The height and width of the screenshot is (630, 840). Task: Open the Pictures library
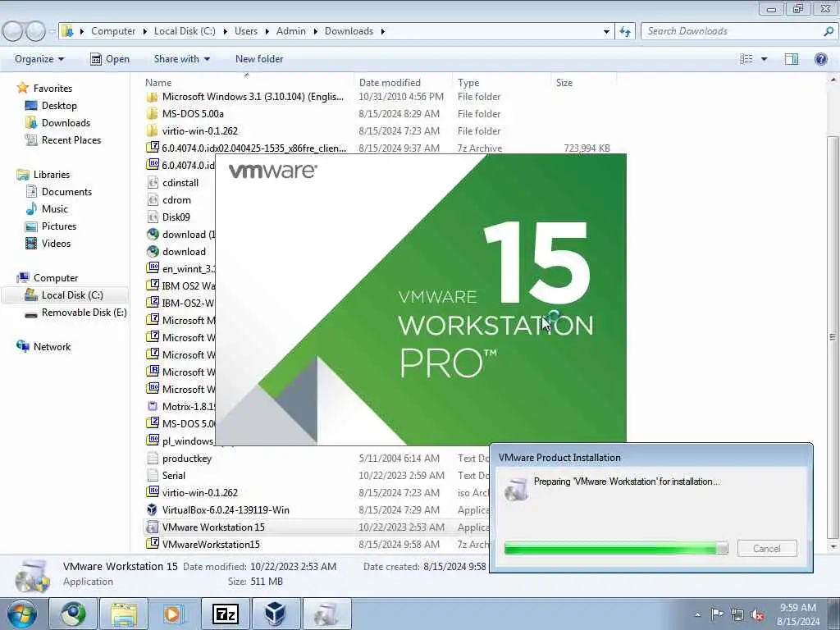(x=59, y=226)
